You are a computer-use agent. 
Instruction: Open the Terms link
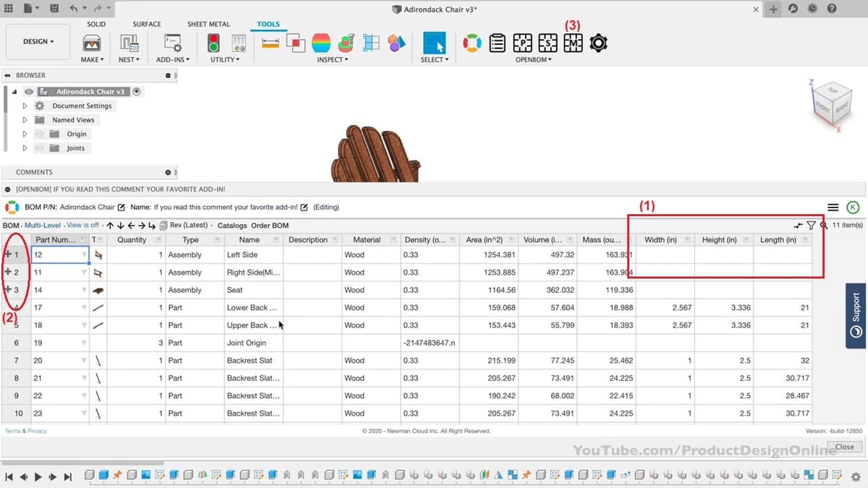[x=13, y=431]
